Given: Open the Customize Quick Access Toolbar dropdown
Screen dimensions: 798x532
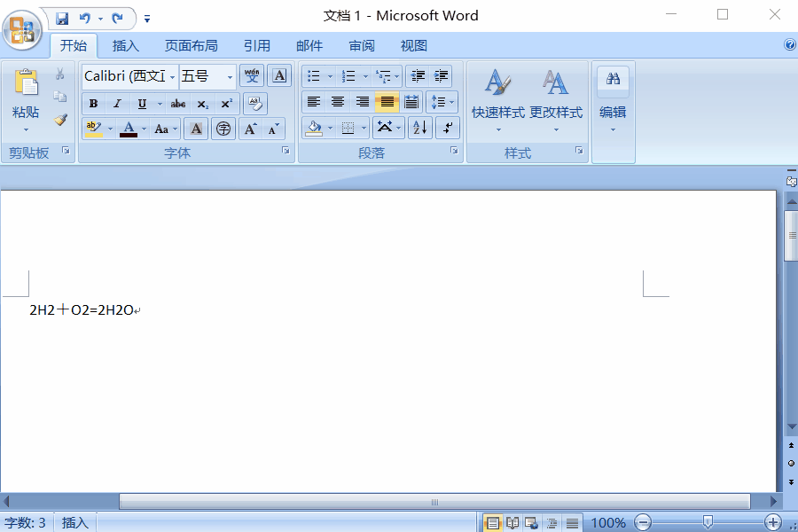Looking at the screenshot, I should coord(147,20).
